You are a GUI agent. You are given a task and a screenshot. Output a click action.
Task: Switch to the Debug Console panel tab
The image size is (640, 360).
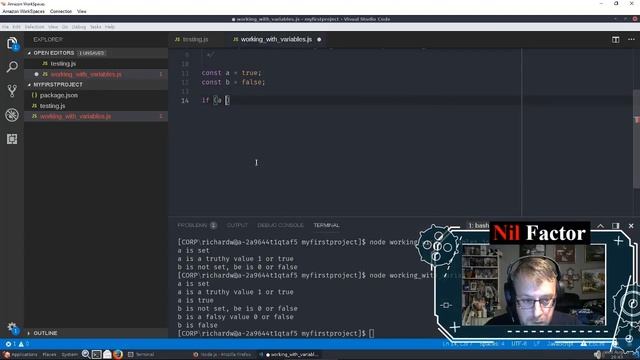pos(280,225)
